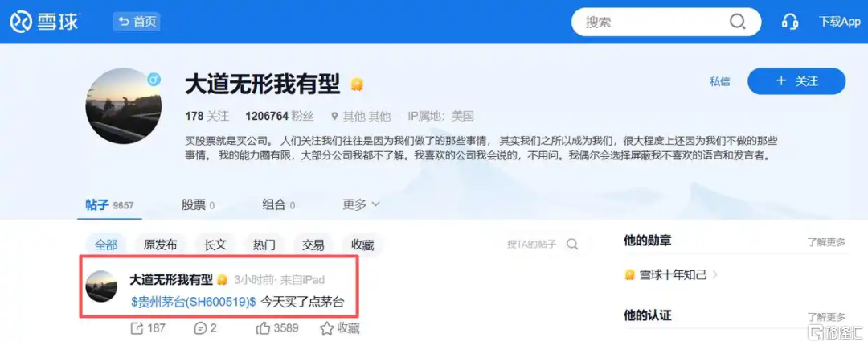
Task: Expand 雪球十年知己 medal chevron
Action: (x=715, y=274)
